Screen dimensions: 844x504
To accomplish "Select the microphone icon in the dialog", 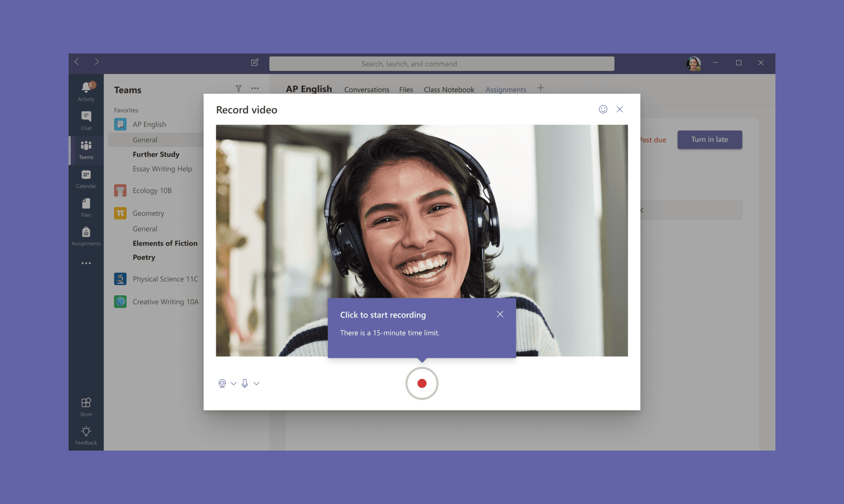I will [x=245, y=384].
